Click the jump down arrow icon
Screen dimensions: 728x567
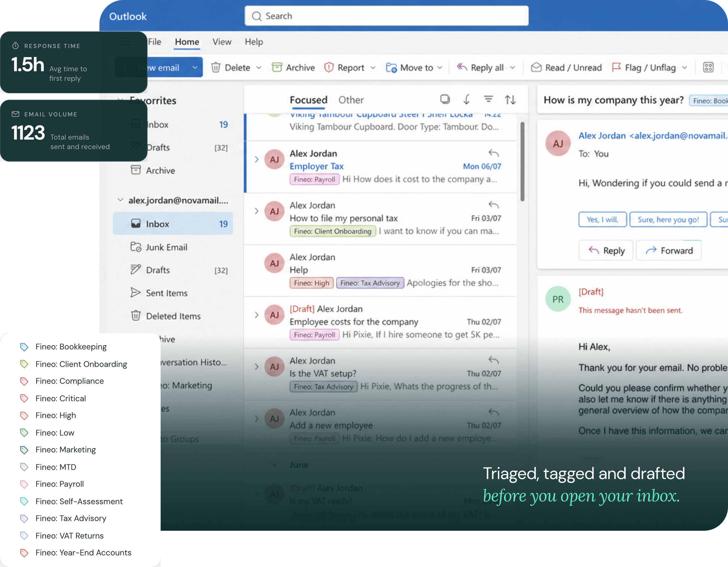[467, 99]
